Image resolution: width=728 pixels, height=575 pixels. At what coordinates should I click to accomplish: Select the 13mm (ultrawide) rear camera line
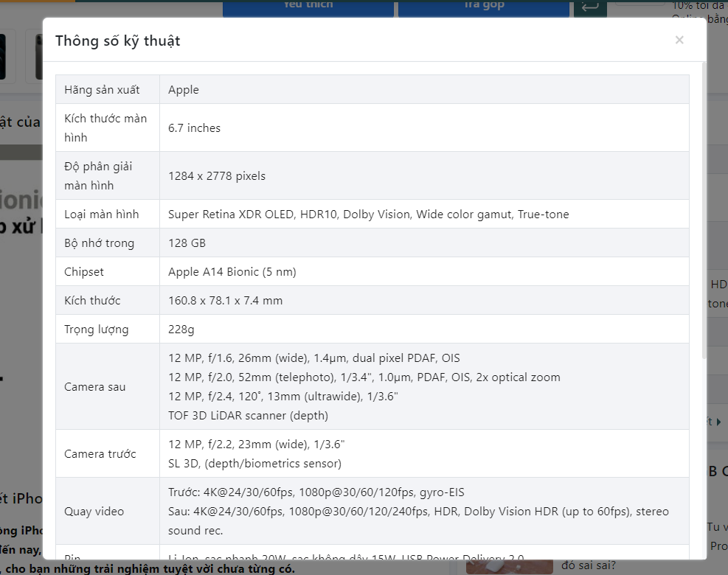point(282,396)
